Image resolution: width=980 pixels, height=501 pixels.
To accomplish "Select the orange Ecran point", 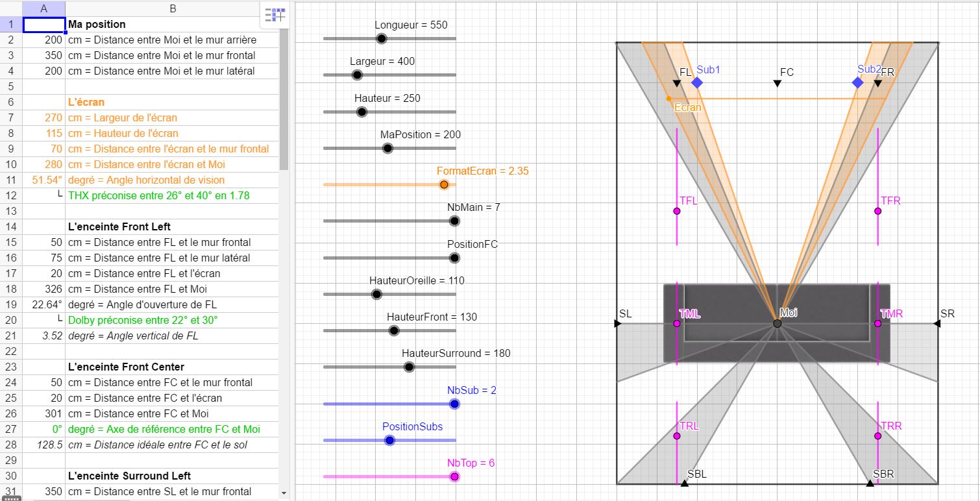I will (668, 99).
